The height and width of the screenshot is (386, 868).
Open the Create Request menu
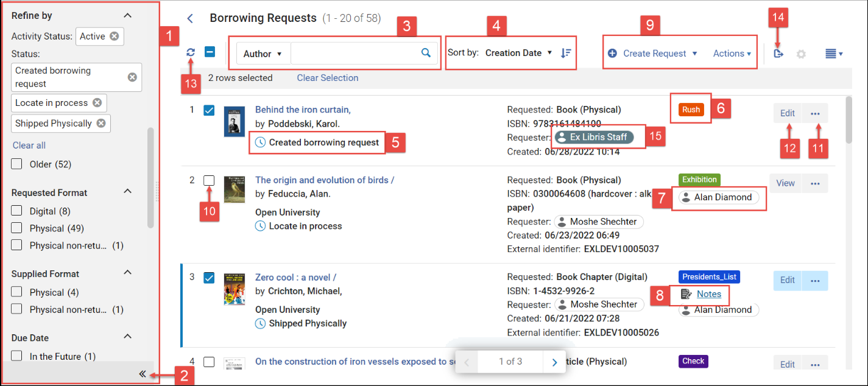tap(652, 54)
